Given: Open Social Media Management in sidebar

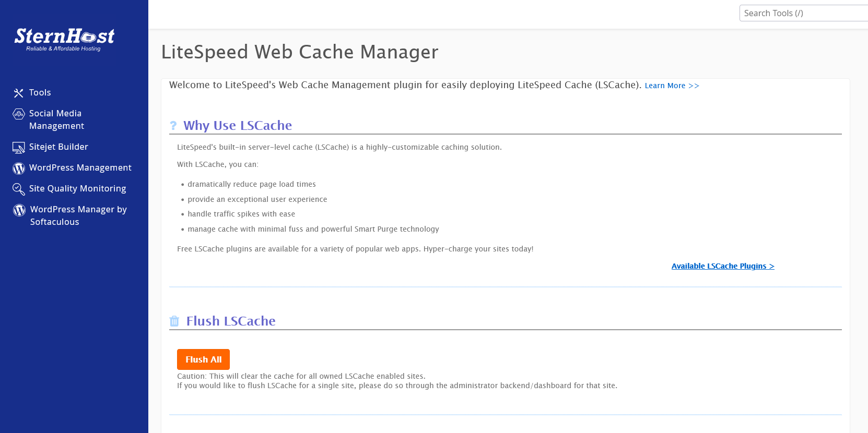Looking at the screenshot, I should coord(56,119).
